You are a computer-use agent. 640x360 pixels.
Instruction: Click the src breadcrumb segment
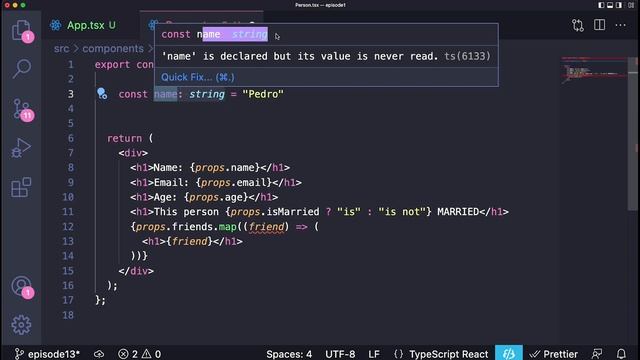[62, 49]
